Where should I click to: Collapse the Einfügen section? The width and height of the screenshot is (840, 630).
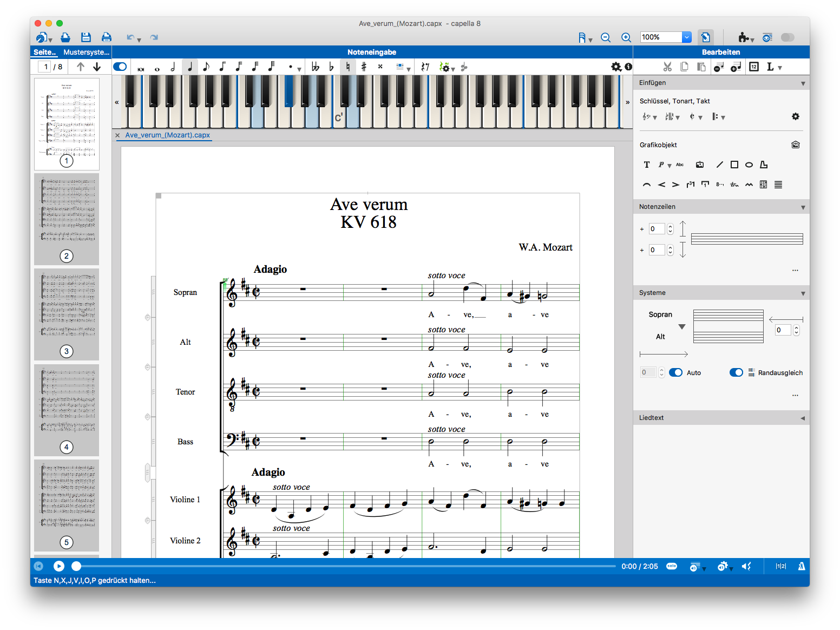click(803, 83)
